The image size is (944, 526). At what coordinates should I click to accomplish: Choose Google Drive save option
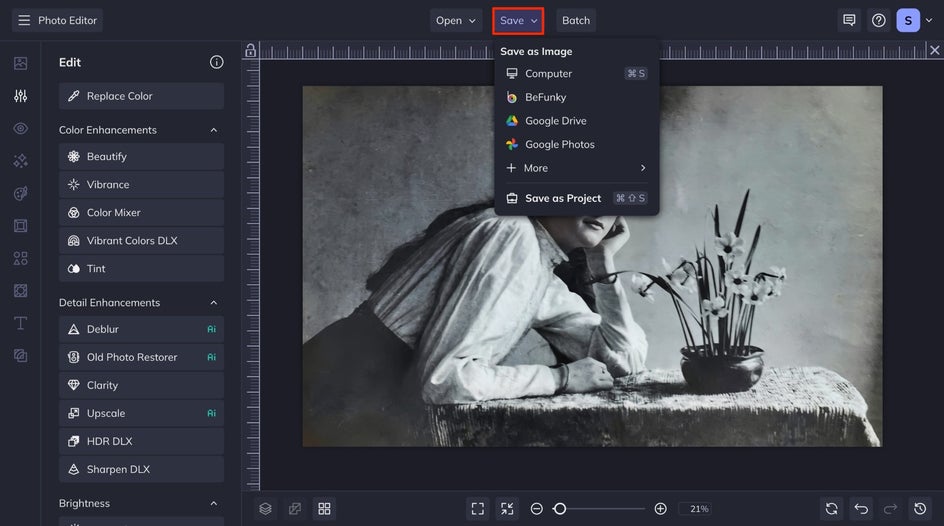point(577,120)
